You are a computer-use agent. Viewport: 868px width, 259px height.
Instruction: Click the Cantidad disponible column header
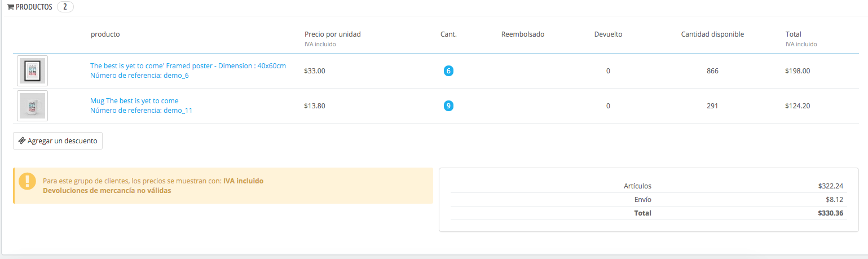712,34
